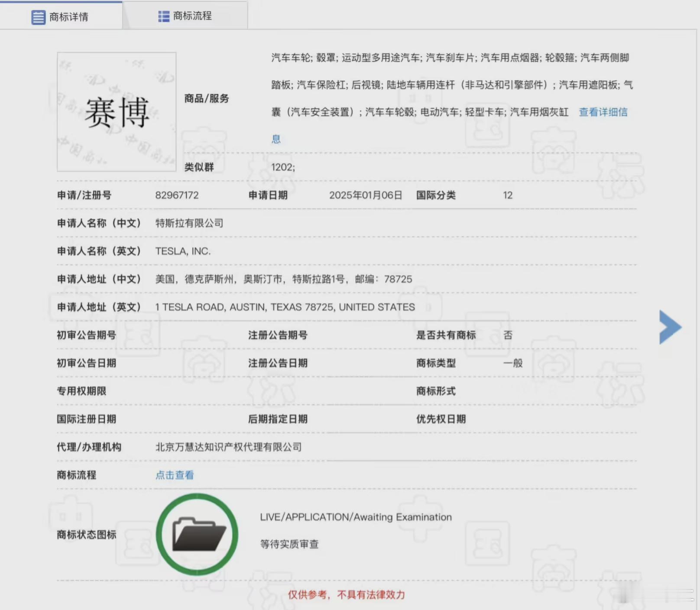Click the 初审公告日期 label

[x=86, y=363]
